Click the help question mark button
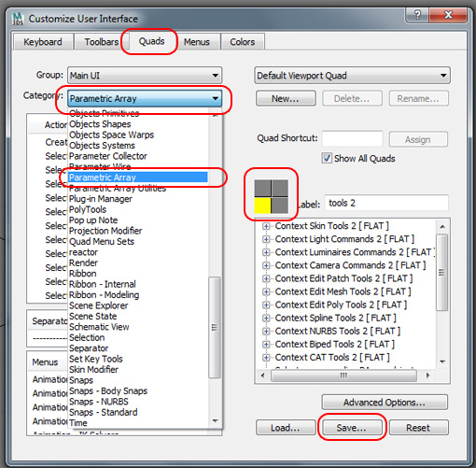This screenshot has width=476, height=468. [x=417, y=15]
